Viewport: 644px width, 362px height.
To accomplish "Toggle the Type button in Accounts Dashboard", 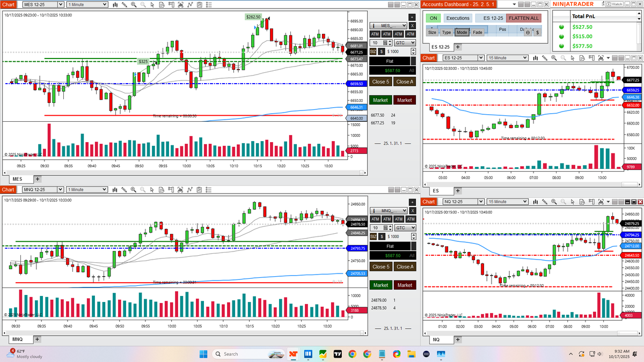I will pos(447,32).
